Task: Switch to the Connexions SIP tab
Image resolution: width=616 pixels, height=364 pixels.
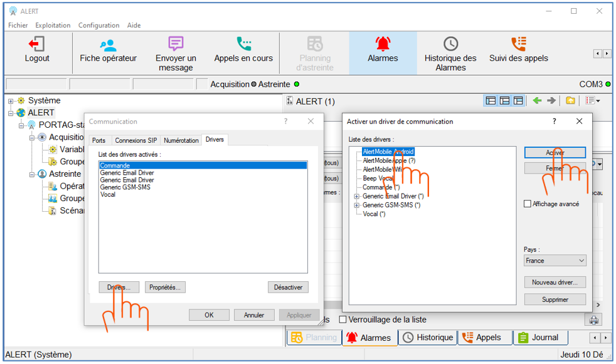Action: (x=135, y=140)
